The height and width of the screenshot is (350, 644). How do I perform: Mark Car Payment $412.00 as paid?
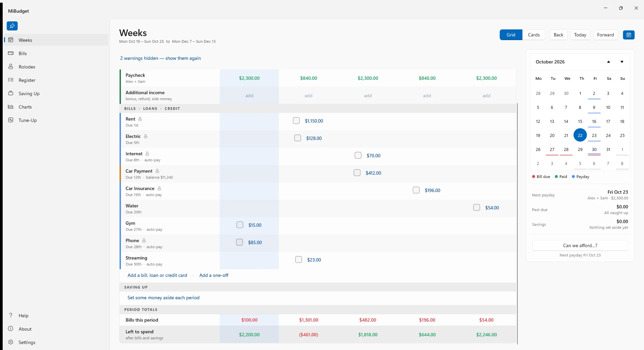[357, 173]
